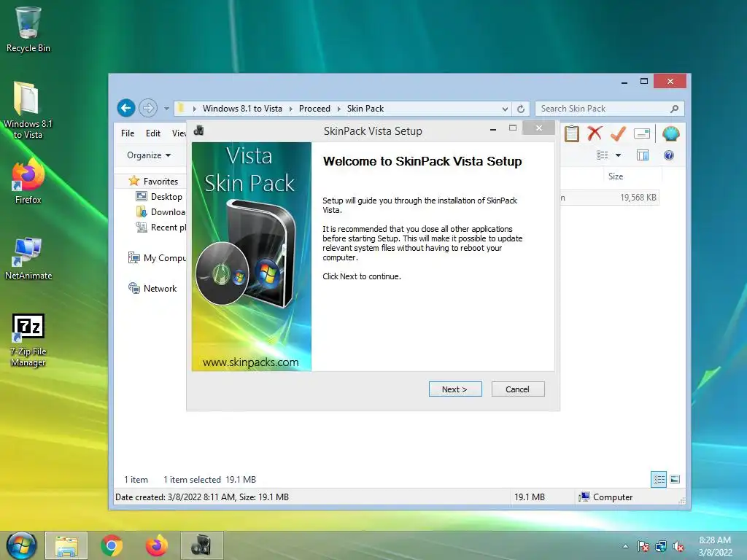Image resolution: width=747 pixels, height=560 pixels.
Task: Open the taskbar clock 8:28 AM
Action: (x=715, y=546)
